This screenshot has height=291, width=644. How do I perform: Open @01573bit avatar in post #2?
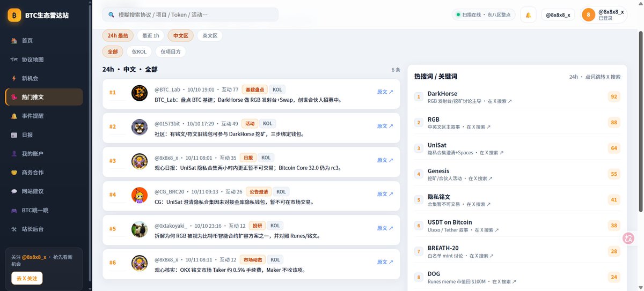140,127
